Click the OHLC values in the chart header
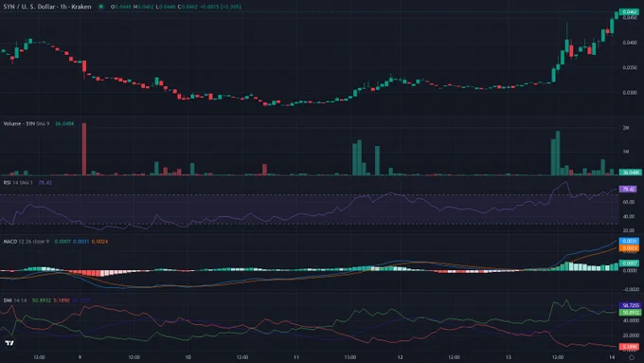Image resolution: width=644 pixels, height=363 pixels. coord(176,7)
